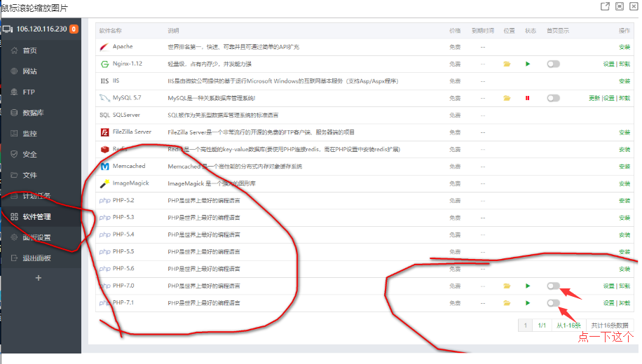Click the FileZilla Server red icon
This screenshot has width=642, height=364.
[x=105, y=132]
